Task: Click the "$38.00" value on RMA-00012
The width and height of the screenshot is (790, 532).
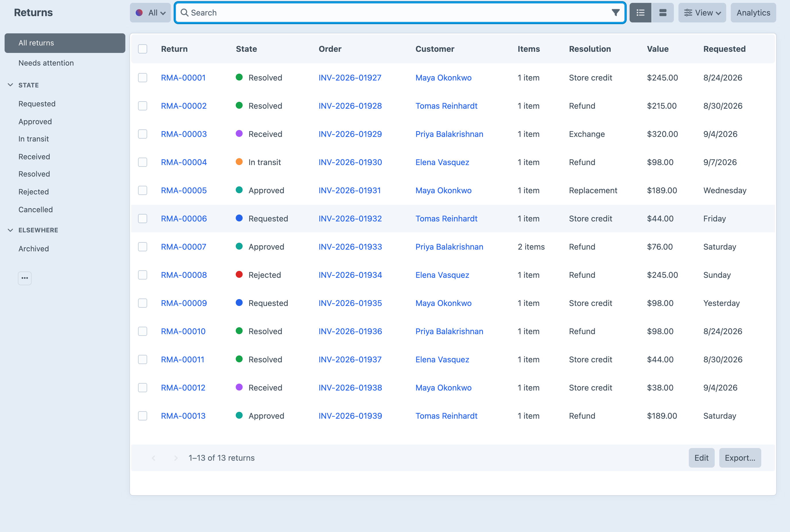Action: tap(660, 387)
